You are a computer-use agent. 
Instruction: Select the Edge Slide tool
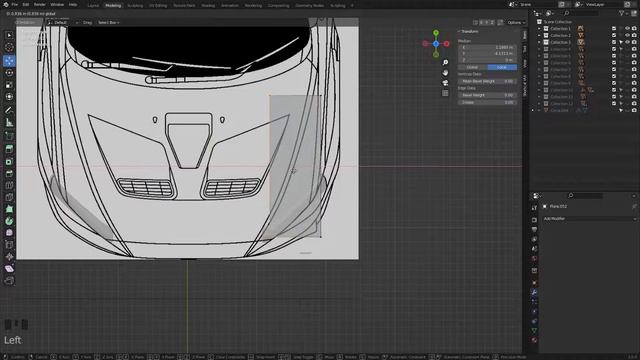pyautogui.click(x=9, y=244)
